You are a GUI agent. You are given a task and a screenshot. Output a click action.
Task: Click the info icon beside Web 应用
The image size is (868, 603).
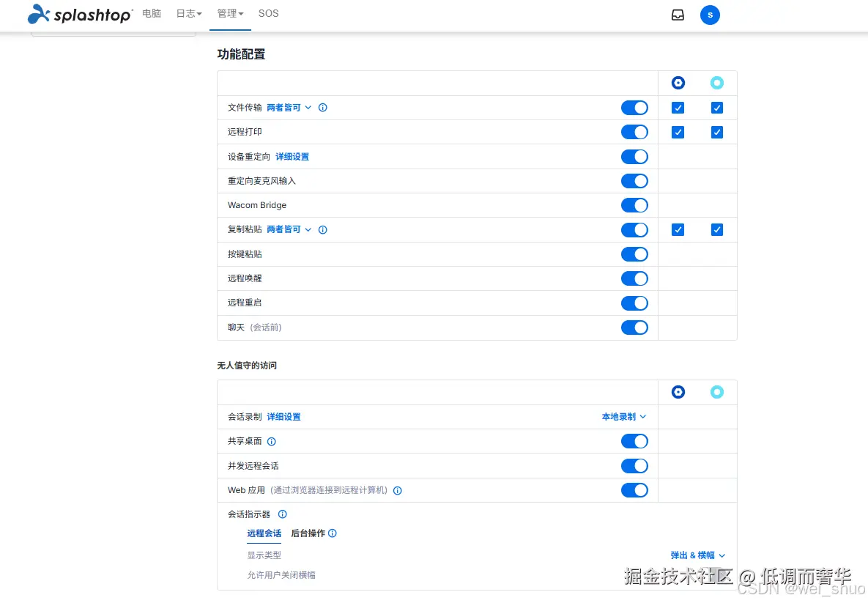coord(397,490)
